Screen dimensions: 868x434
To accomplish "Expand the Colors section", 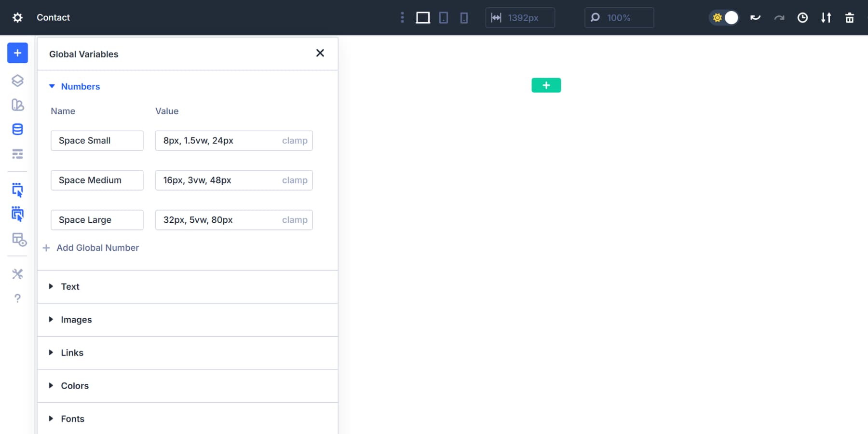I will pyautogui.click(x=75, y=386).
